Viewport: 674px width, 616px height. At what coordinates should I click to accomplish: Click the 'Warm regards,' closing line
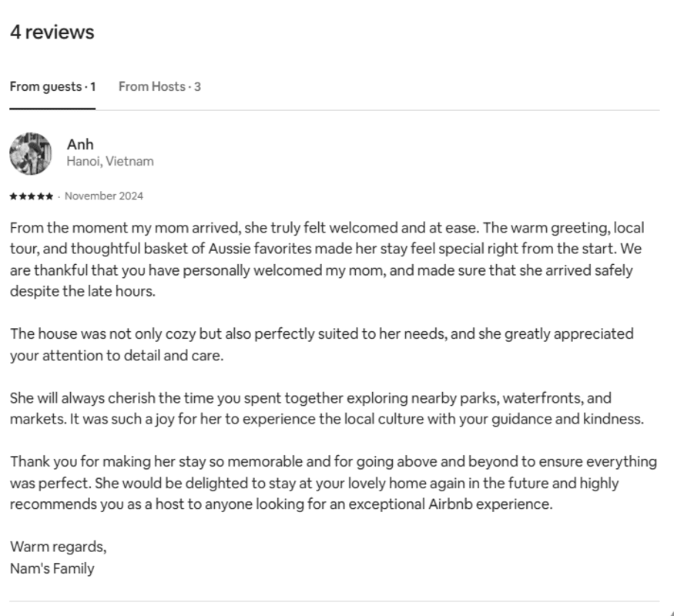(x=59, y=547)
